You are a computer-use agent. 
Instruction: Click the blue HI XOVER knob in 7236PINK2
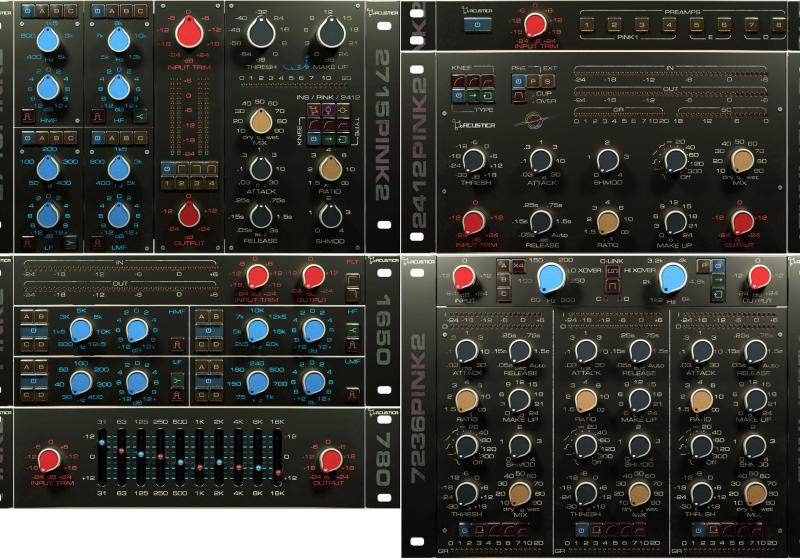point(673,278)
